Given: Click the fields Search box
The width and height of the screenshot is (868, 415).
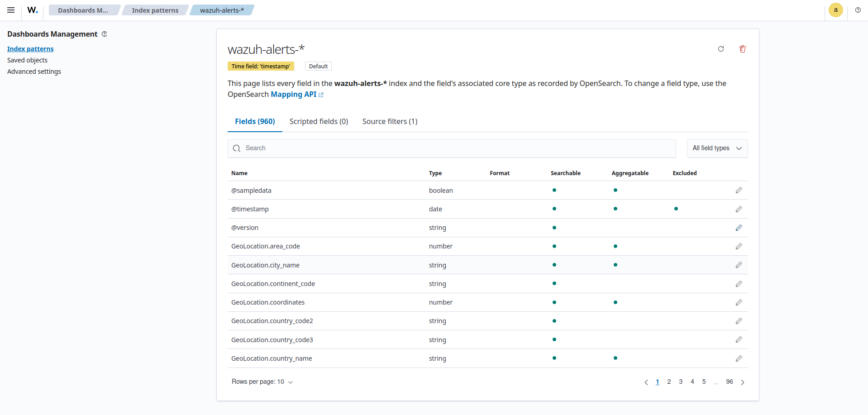Looking at the screenshot, I should 451,148.
